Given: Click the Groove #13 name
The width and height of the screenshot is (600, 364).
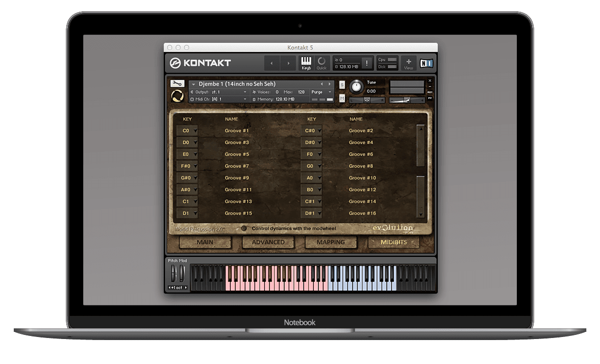Looking at the screenshot, I should pos(238,201).
